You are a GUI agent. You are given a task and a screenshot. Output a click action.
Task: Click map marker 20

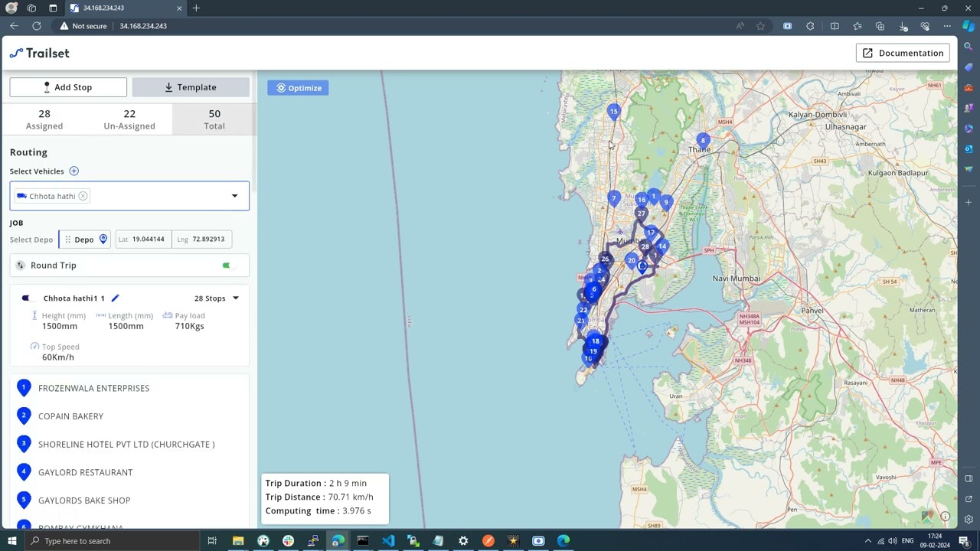(631, 262)
